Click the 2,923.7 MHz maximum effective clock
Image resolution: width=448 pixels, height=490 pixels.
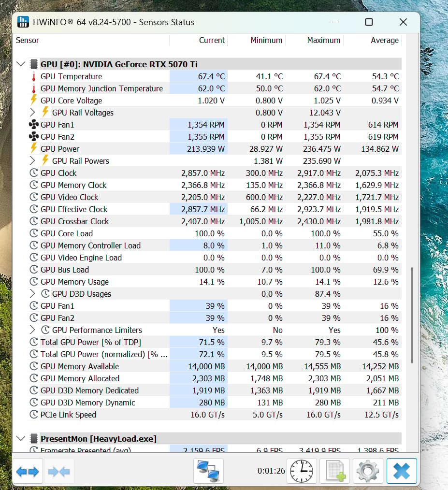pos(319,209)
